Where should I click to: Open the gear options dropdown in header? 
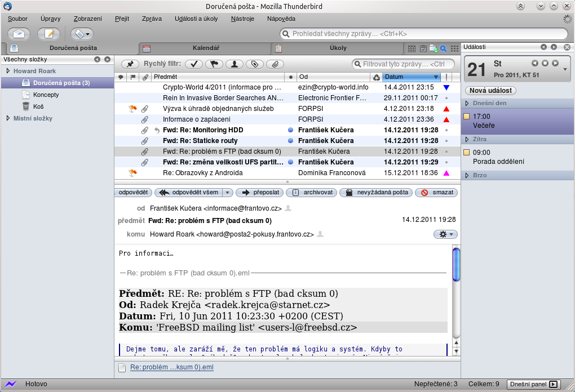(x=445, y=234)
